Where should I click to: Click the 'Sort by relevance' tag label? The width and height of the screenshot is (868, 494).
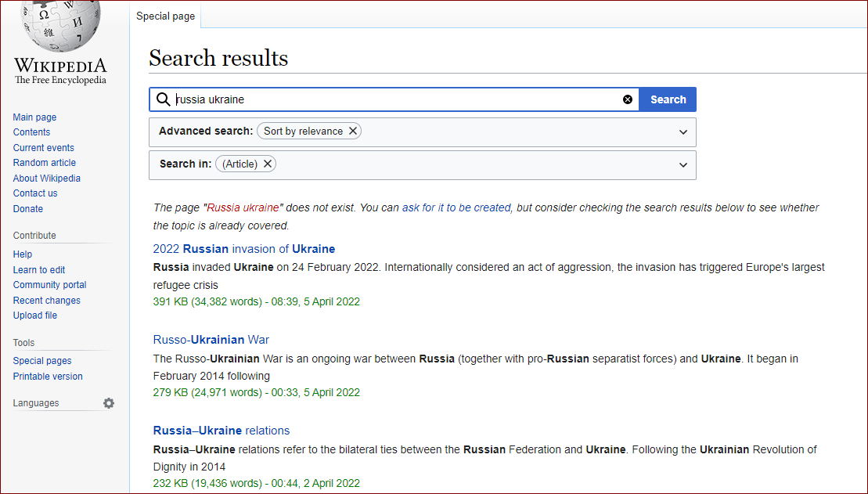tap(304, 131)
